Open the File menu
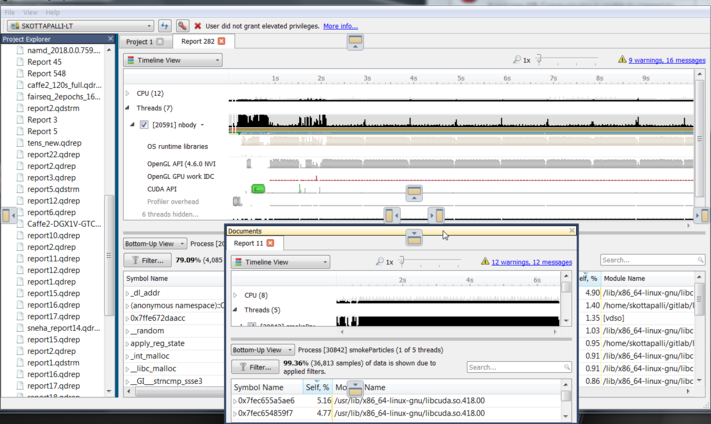The image size is (711, 424). [x=10, y=12]
